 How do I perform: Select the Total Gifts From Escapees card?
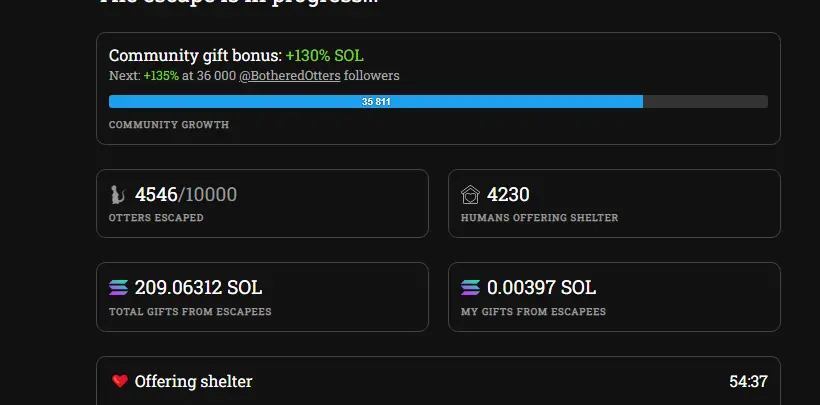[x=263, y=297]
